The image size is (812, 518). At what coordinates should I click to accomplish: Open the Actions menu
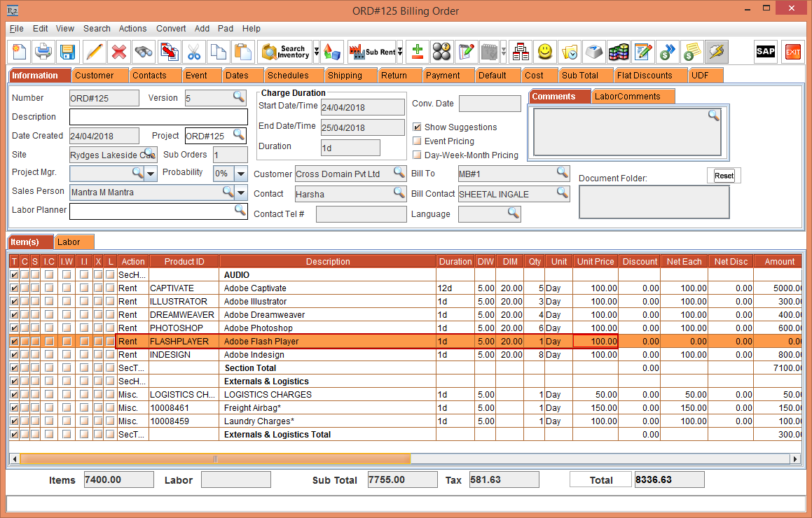tap(132, 29)
